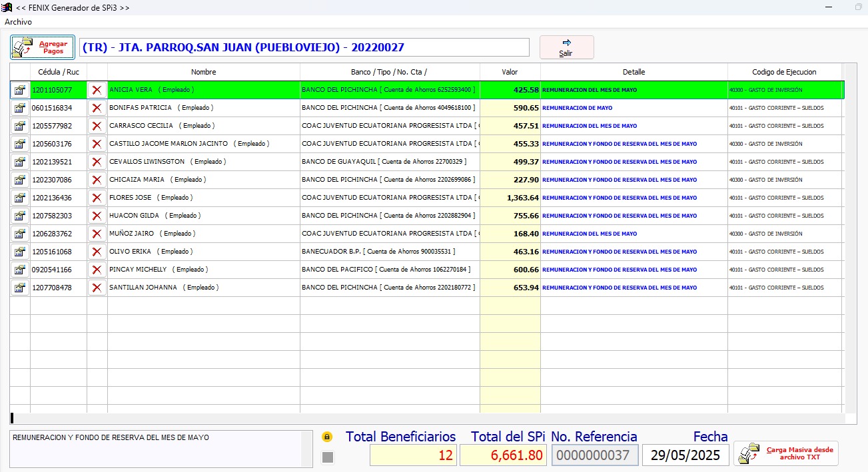Click the Fecha date field

click(x=685, y=455)
